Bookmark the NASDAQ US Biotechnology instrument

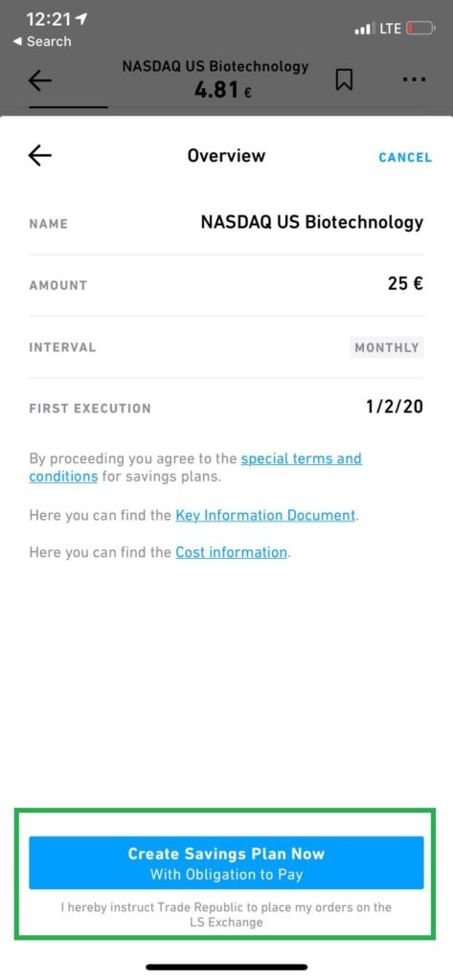344,80
